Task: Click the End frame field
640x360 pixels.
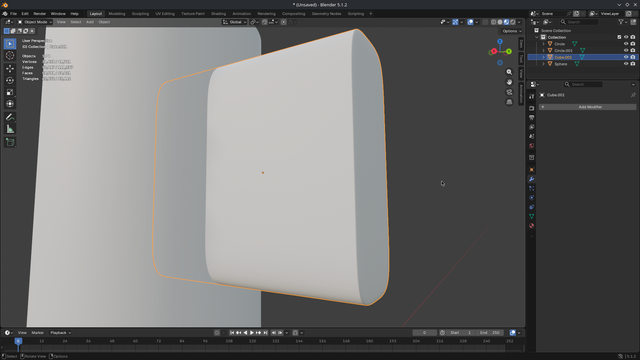Action: click(x=490, y=333)
